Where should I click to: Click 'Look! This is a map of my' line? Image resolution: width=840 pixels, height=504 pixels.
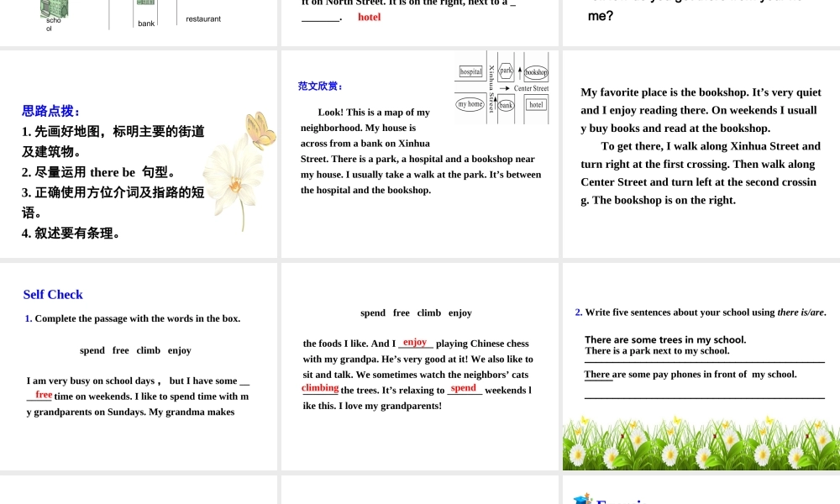pos(374,113)
